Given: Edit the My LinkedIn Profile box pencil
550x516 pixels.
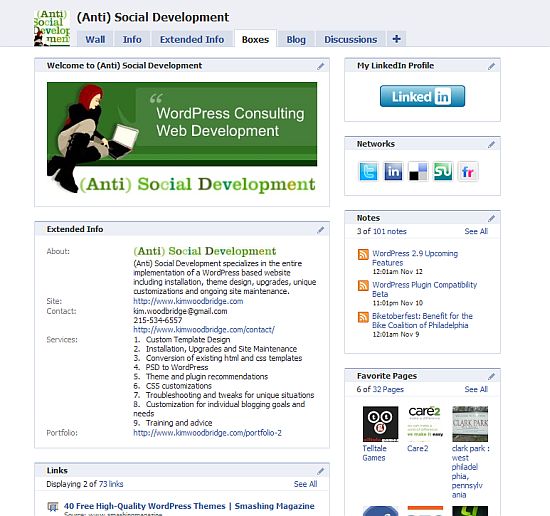Looking at the screenshot, I should (491, 66).
